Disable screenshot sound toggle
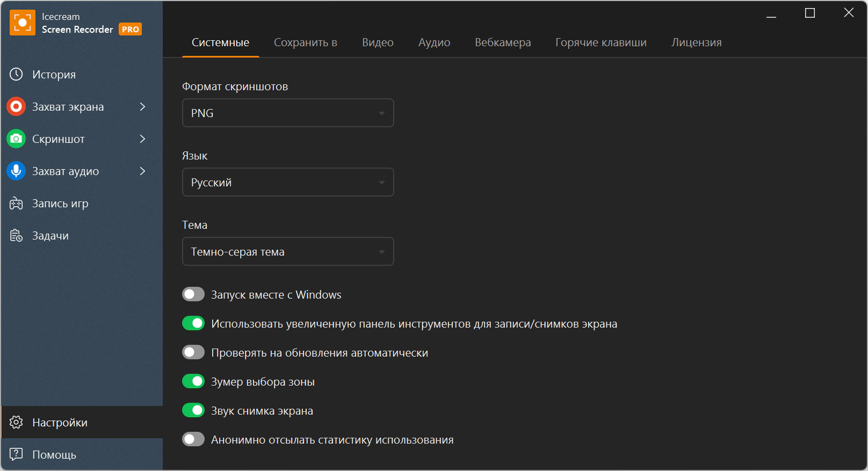Image resolution: width=868 pixels, height=471 pixels. click(x=193, y=410)
